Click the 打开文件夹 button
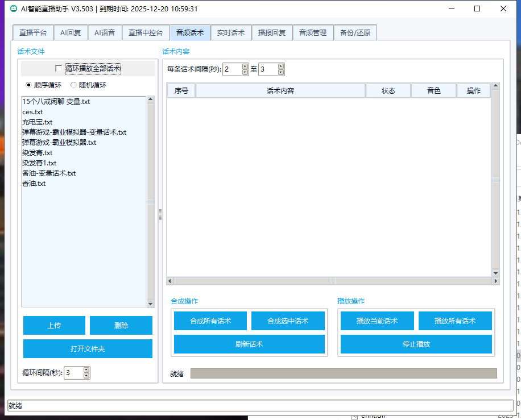 (88, 348)
